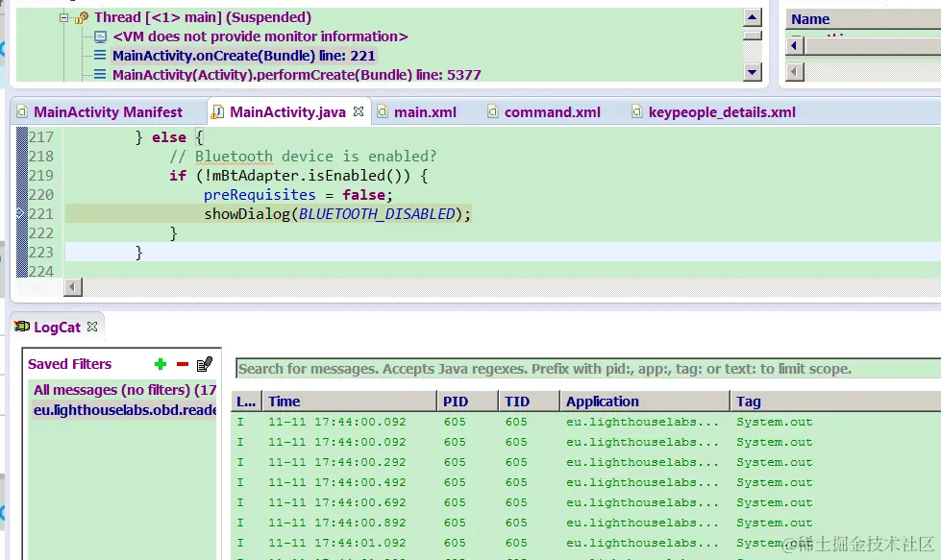
Task: Click the preRequisites = false code line
Action: point(298,195)
